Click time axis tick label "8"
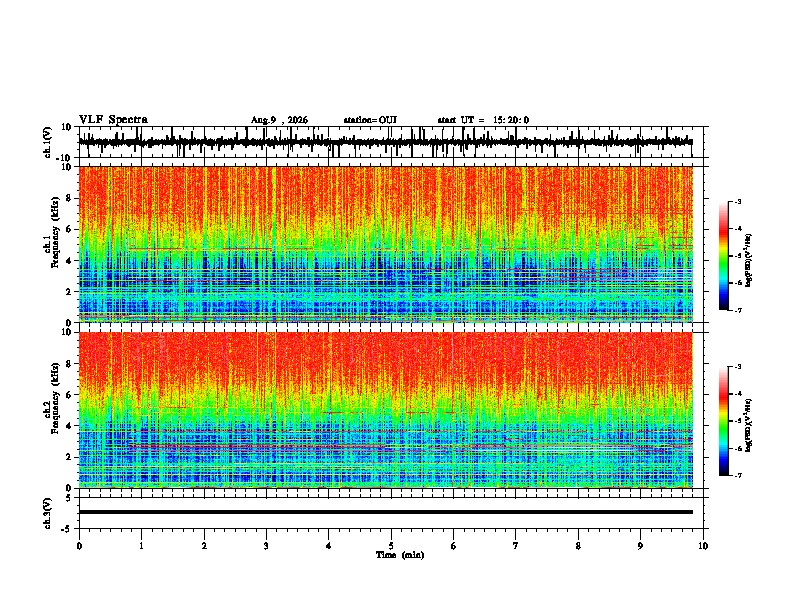 578,546
